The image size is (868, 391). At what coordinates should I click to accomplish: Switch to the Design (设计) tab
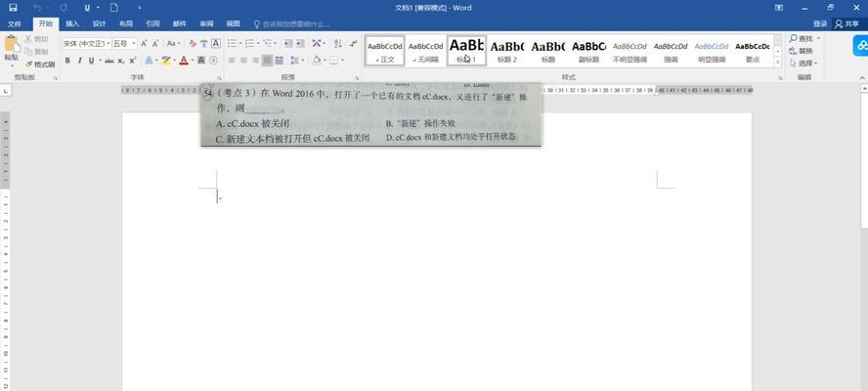coord(99,23)
